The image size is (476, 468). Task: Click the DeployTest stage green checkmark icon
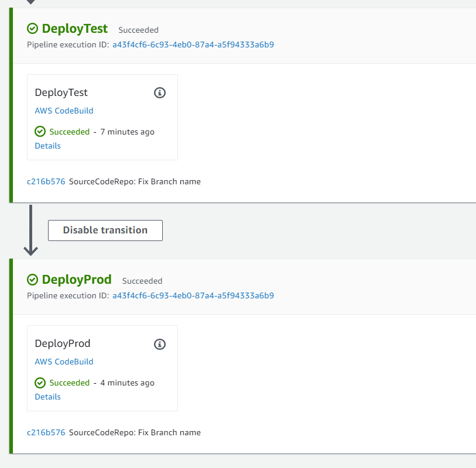[x=33, y=29]
